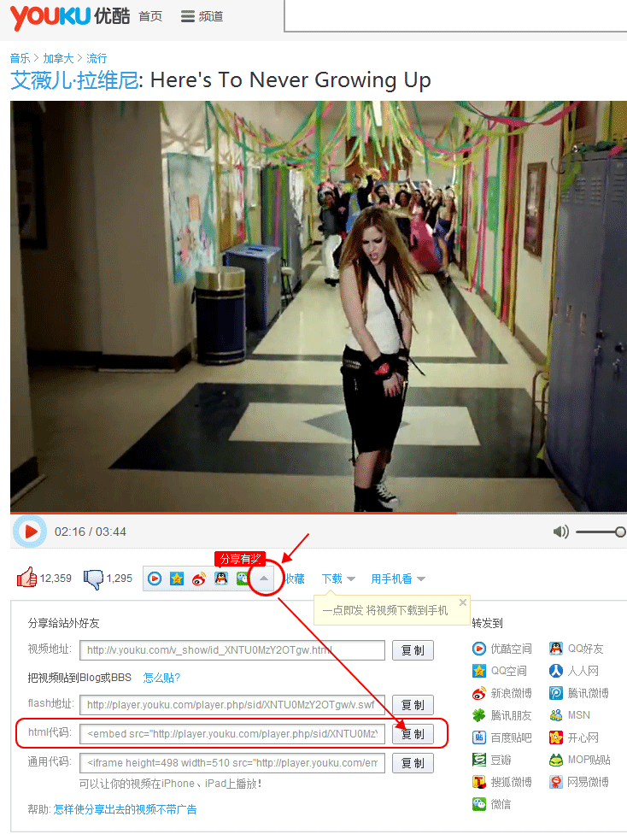627x840 pixels.
Task: Click the video player frame
Action: tap(318, 307)
